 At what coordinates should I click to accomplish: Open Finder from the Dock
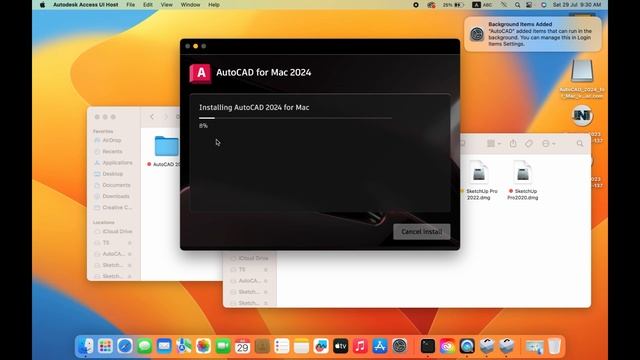pyautogui.click(x=86, y=346)
